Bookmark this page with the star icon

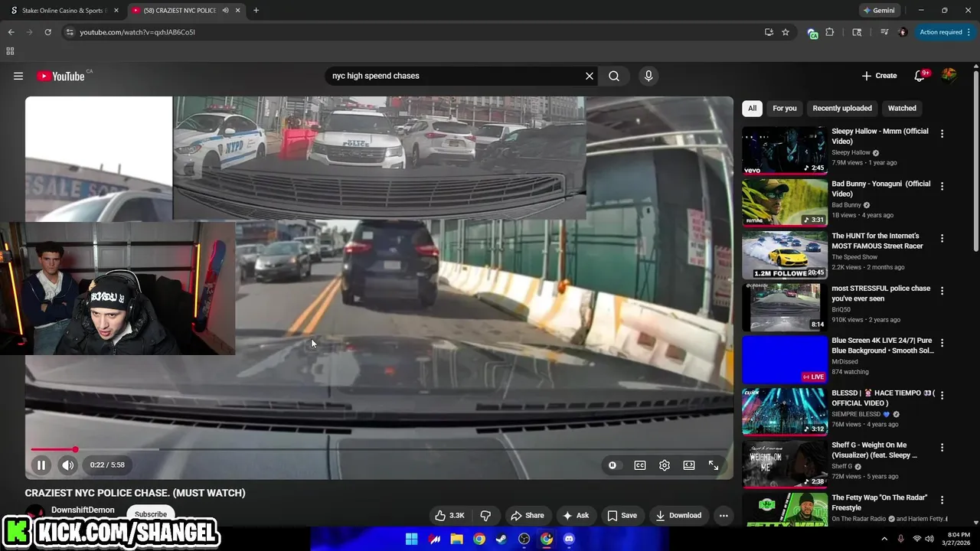786,32
